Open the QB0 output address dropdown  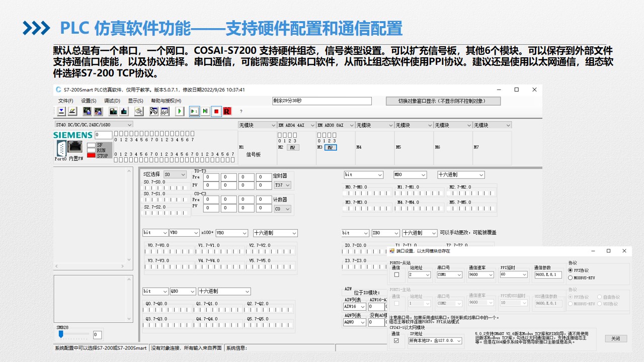coord(183,291)
